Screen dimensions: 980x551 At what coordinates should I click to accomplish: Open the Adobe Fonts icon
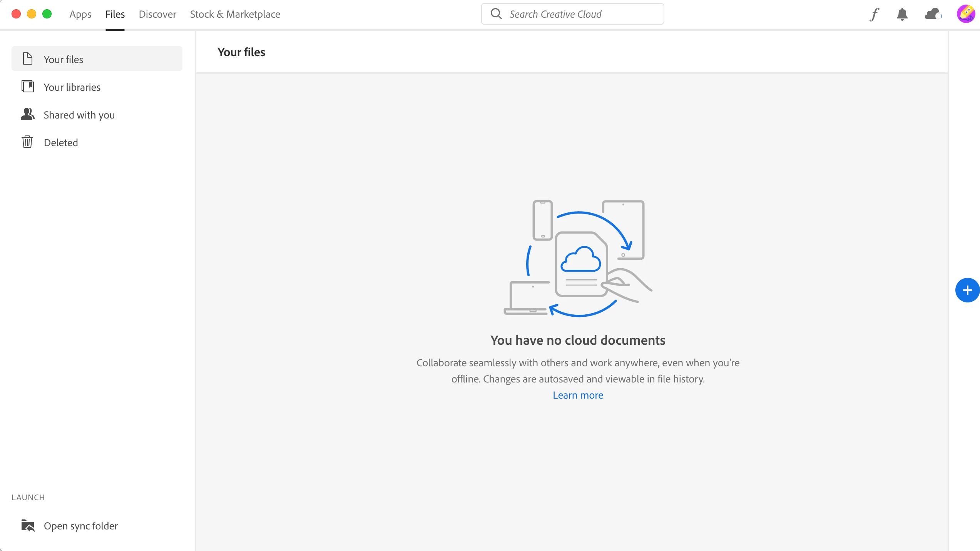[x=875, y=14]
